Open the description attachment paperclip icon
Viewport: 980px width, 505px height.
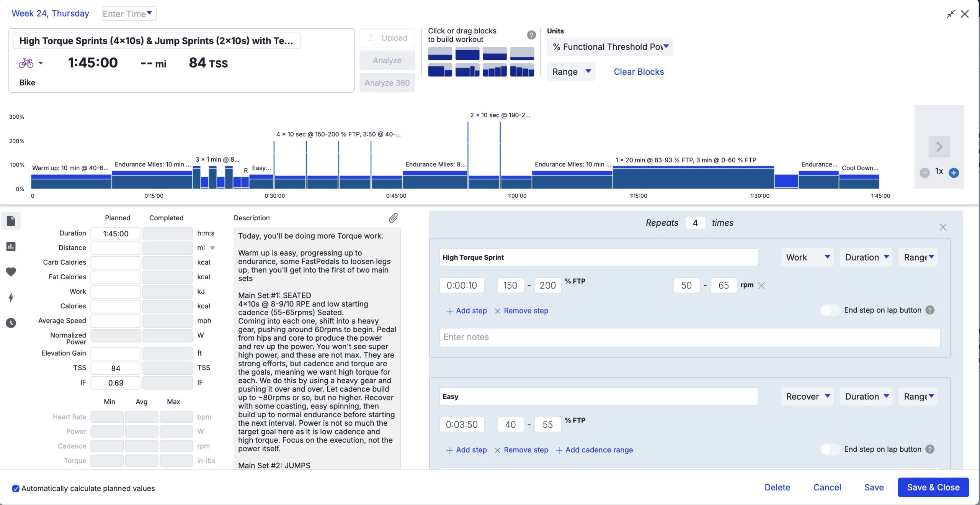pyautogui.click(x=393, y=218)
